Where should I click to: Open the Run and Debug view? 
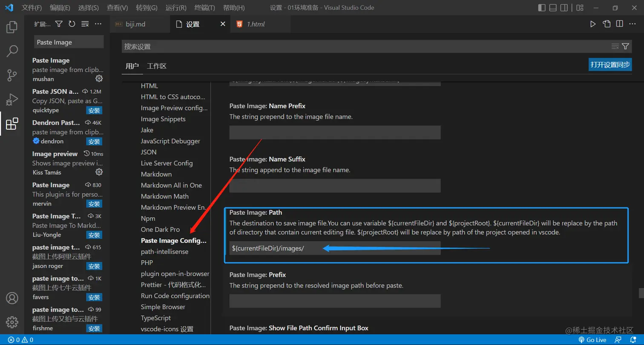[12, 100]
